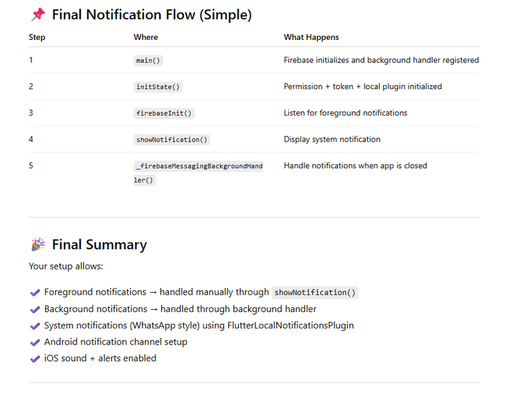
Task: Click the showNotification() code chip in the summary list
Action: click(x=315, y=293)
